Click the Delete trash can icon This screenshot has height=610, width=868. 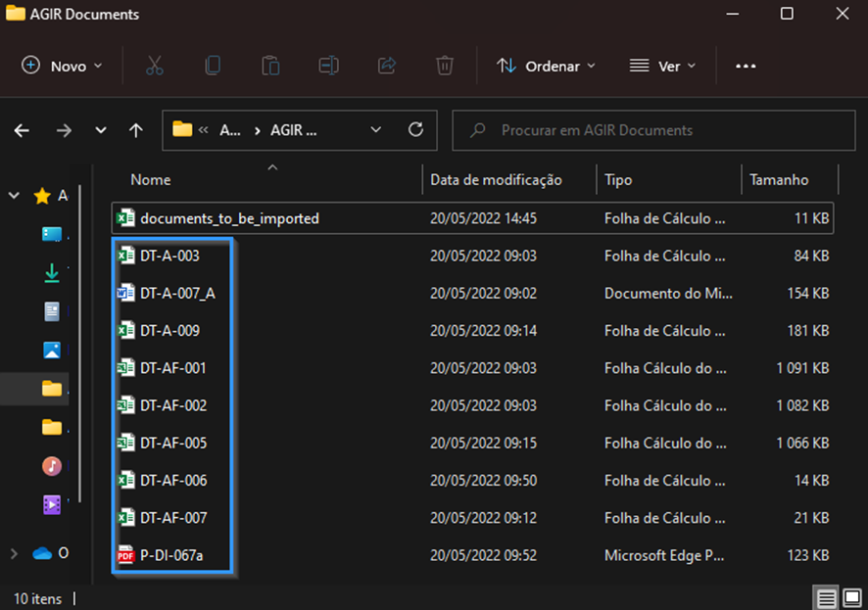point(444,66)
